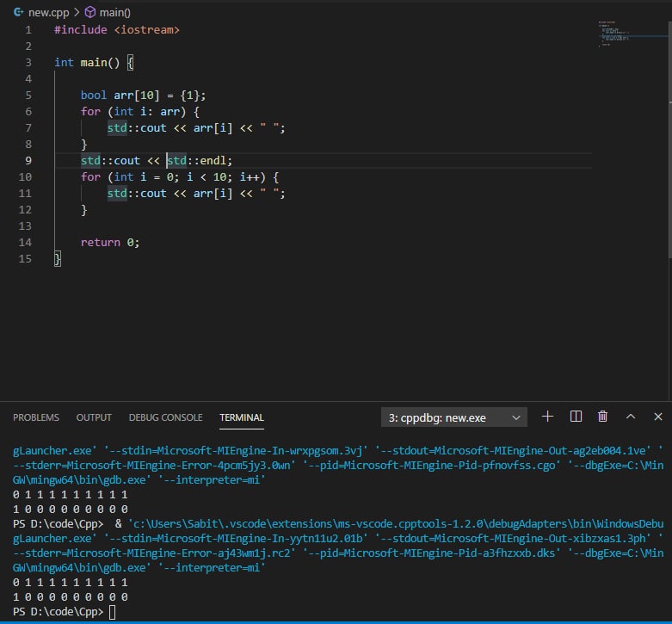Close the bottom panel
The image size is (672, 624).
pos(657,417)
